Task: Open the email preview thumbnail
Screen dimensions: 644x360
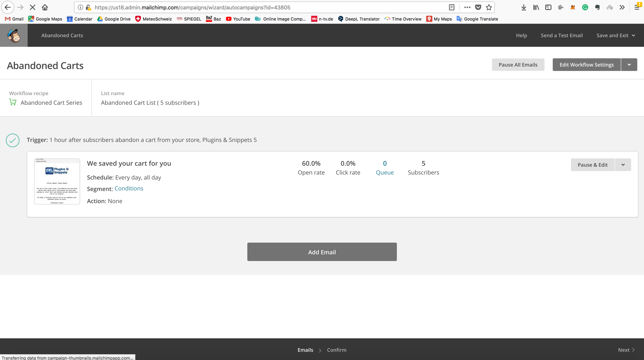Action: pos(57,181)
